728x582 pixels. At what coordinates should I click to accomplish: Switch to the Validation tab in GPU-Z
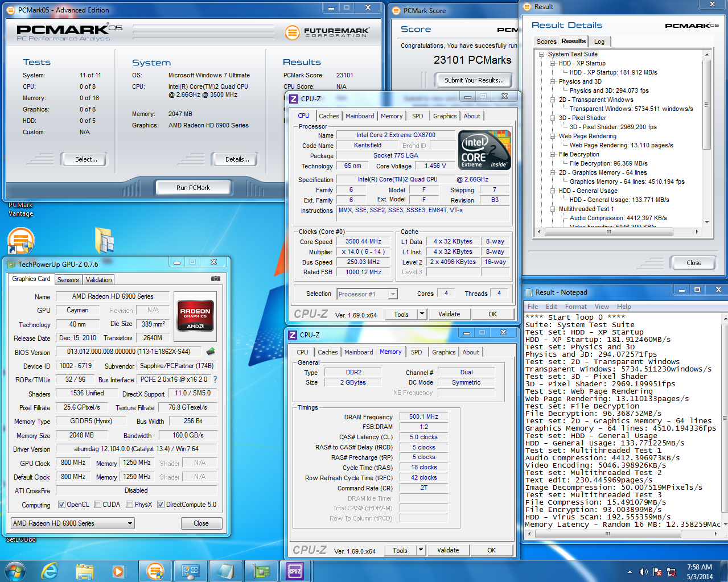[98, 280]
